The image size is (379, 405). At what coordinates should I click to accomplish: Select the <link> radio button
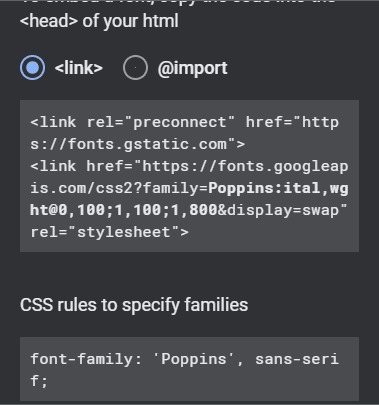click(32, 68)
